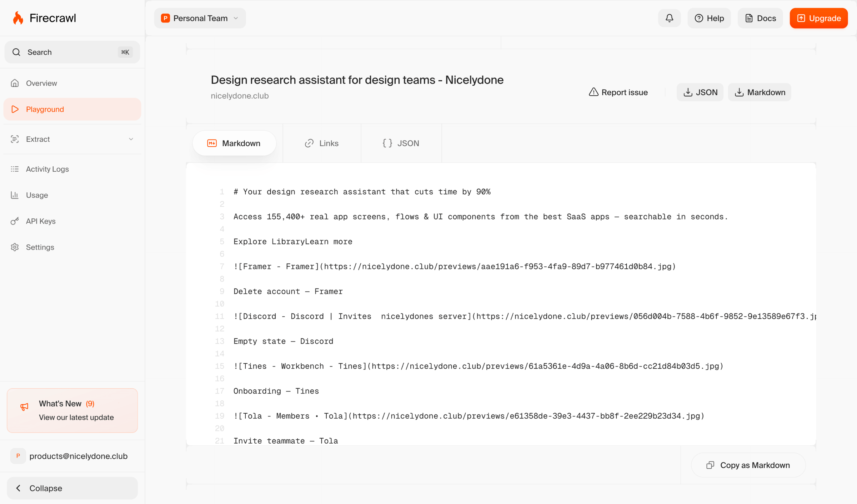Image resolution: width=857 pixels, height=504 pixels.
Task: Switch to the Markdown tab
Action: point(234,143)
